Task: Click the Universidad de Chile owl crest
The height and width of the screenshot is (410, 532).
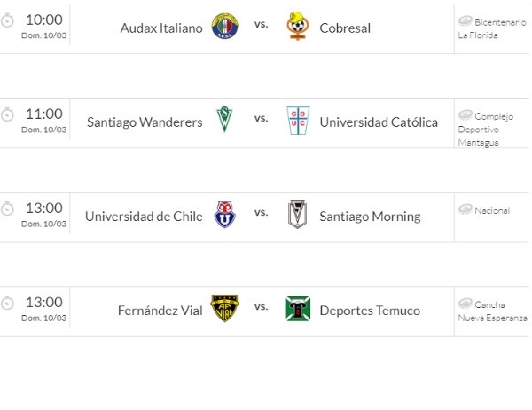Action: [224, 214]
